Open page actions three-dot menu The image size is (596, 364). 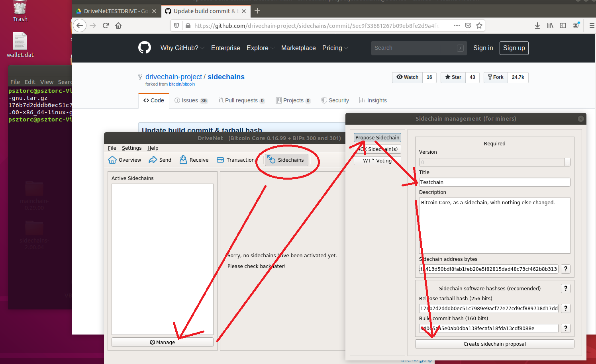[x=457, y=25]
